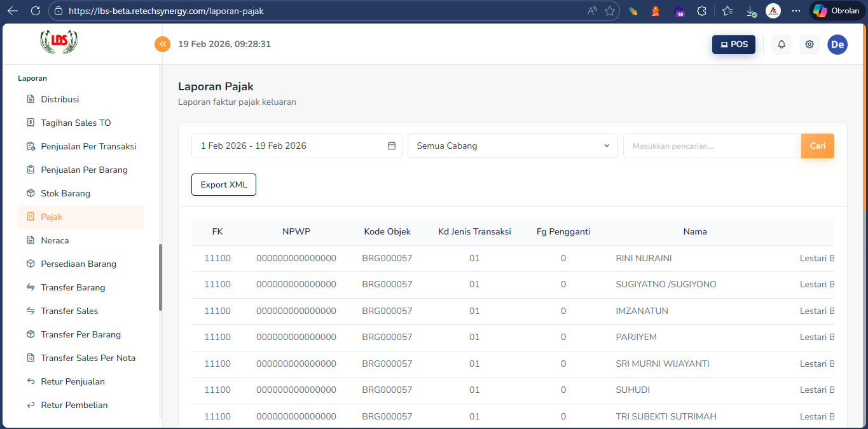Open Penjualan Per Transaksi menu item
This screenshot has width=868, height=429.
pos(81,146)
